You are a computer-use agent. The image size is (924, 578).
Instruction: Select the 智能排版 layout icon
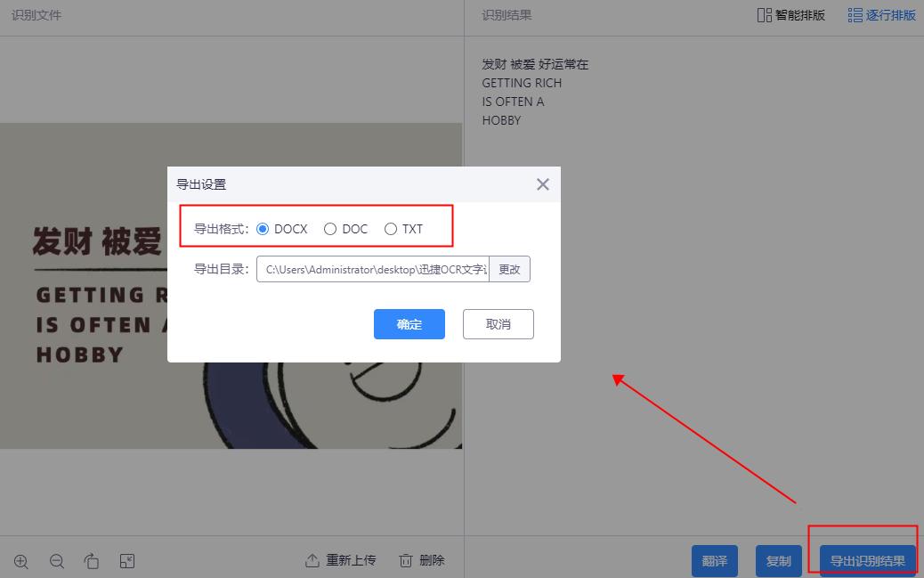pyautogui.click(x=763, y=14)
